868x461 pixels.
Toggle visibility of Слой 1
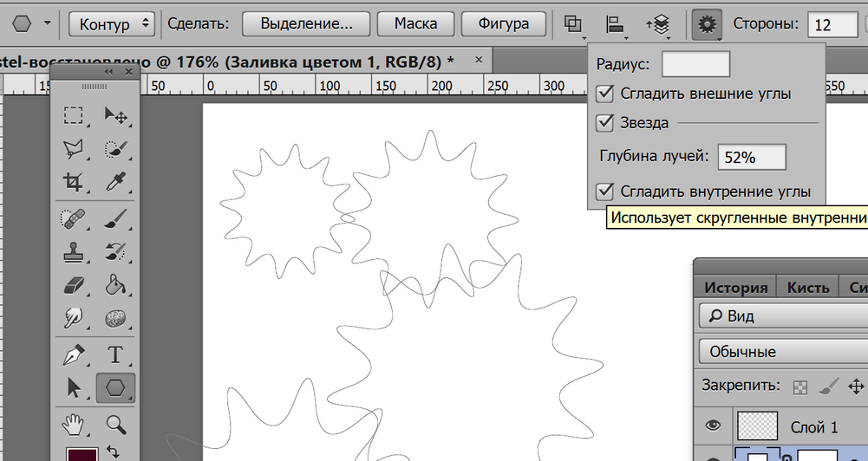tap(713, 425)
